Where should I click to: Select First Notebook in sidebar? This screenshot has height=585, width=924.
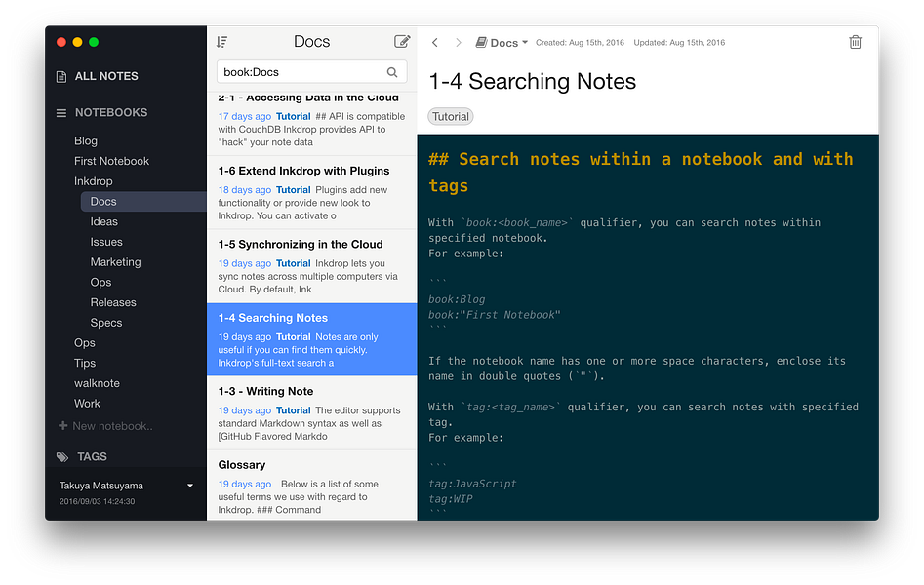coord(111,161)
